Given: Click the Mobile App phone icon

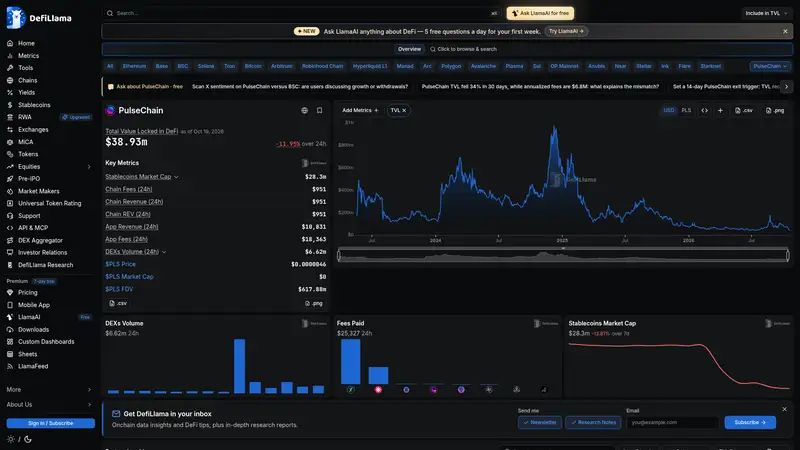Looking at the screenshot, I should pyautogui.click(x=10, y=305).
